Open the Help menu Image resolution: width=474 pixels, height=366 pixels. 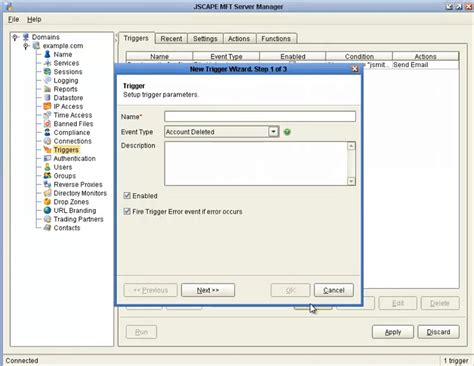click(x=34, y=19)
